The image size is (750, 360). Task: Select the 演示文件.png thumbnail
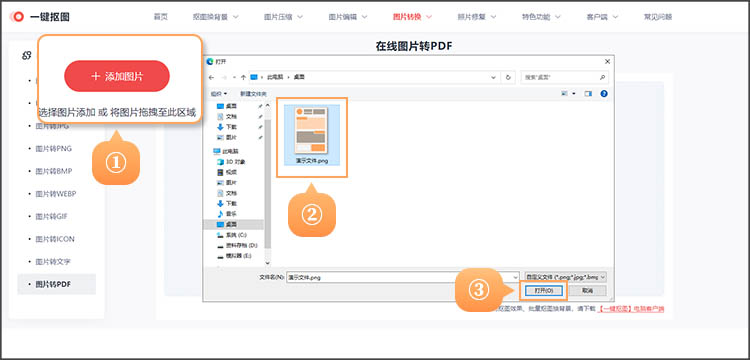click(x=311, y=135)
